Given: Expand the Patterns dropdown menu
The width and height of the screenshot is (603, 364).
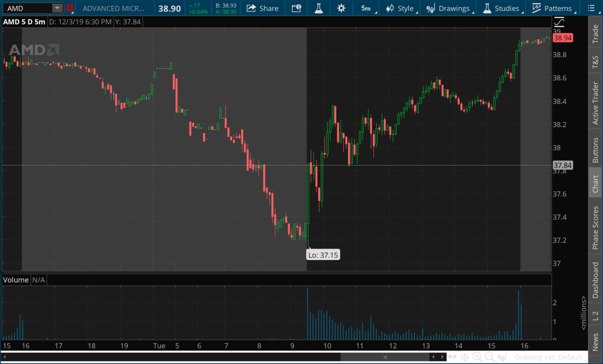Looking at the screenshot, I should click(x=576, y=12).
